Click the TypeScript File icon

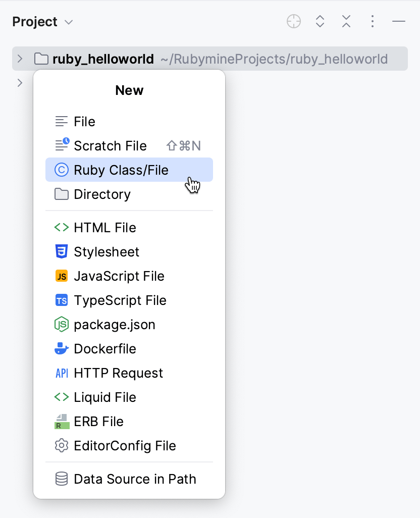point(61,300)
